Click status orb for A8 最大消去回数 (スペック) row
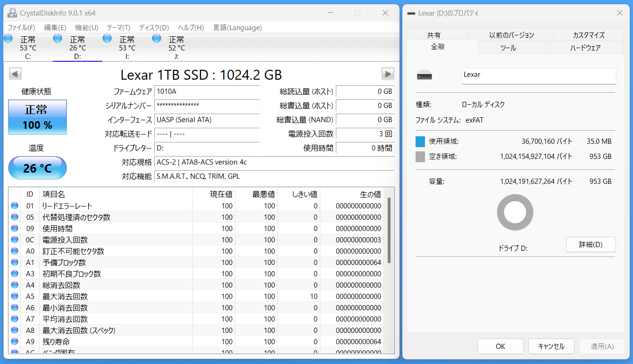This screenshot has width=633, height=364. point(15,331)
